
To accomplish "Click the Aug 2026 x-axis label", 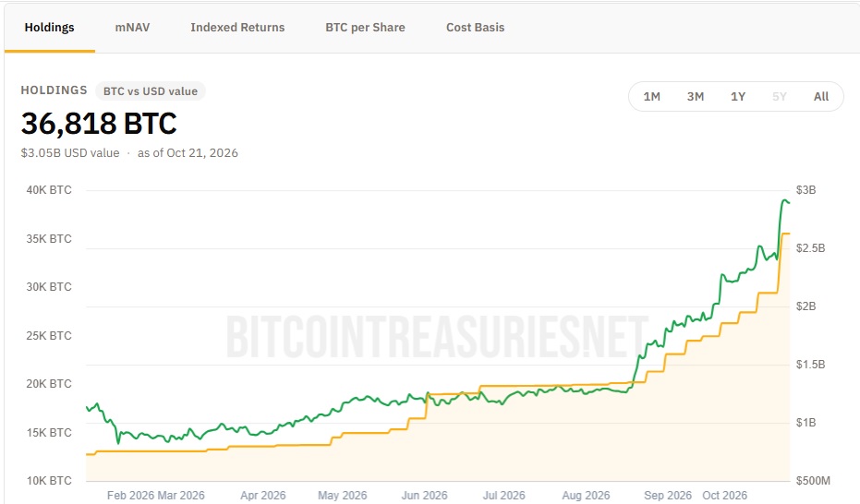I will click(586, 496).
